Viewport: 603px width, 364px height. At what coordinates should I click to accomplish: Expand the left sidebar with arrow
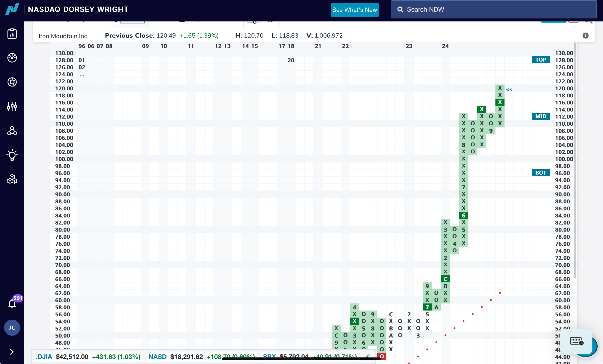12,352
